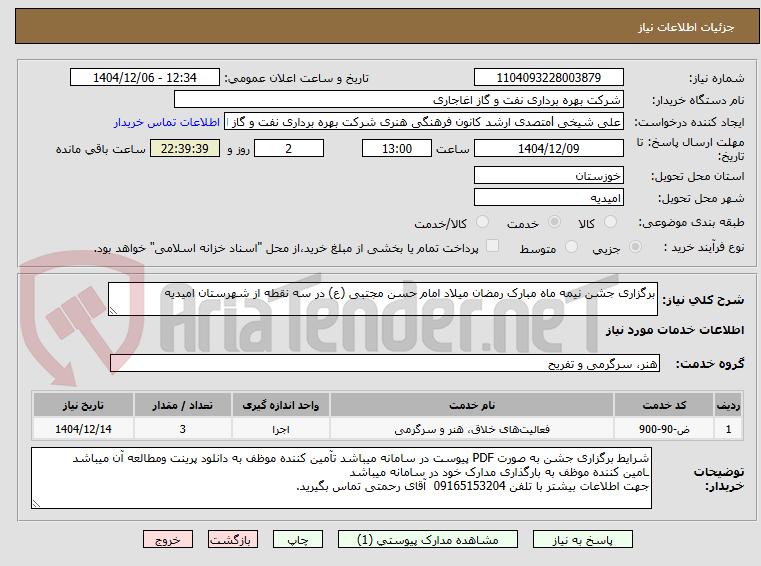Viewport: 761px width, 566px height.
Task: Click the ساعت باقی مانده label
Action: coord(100,149)
